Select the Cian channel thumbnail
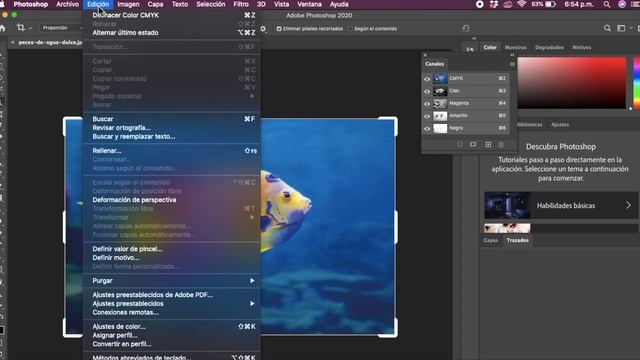Screen dimensions: 640x360 [x=440, y=91]
